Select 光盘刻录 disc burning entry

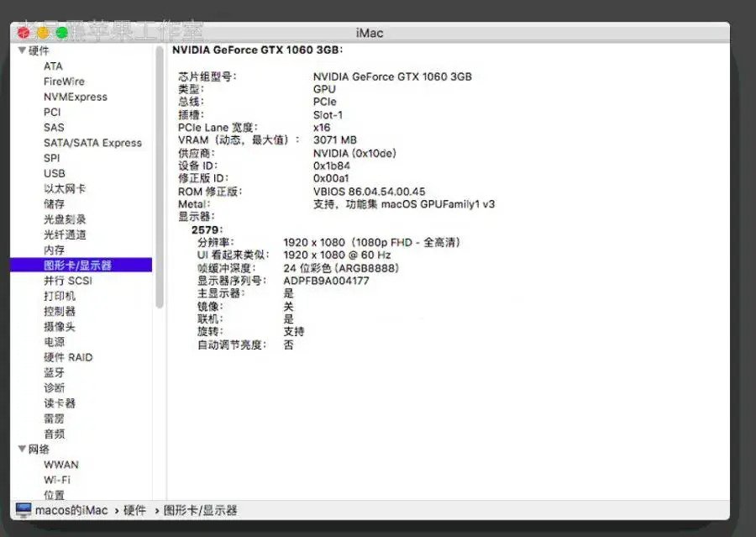(x=65, y=219)
